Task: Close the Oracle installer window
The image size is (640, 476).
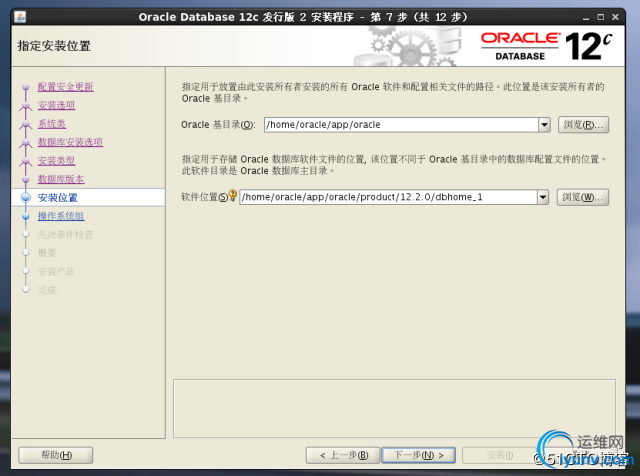Action: (x=615, y=17)
